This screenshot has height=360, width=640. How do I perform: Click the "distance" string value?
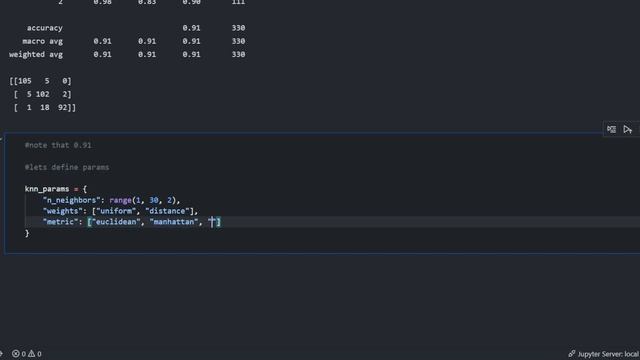pyautogui.click(x=167, y=211)
